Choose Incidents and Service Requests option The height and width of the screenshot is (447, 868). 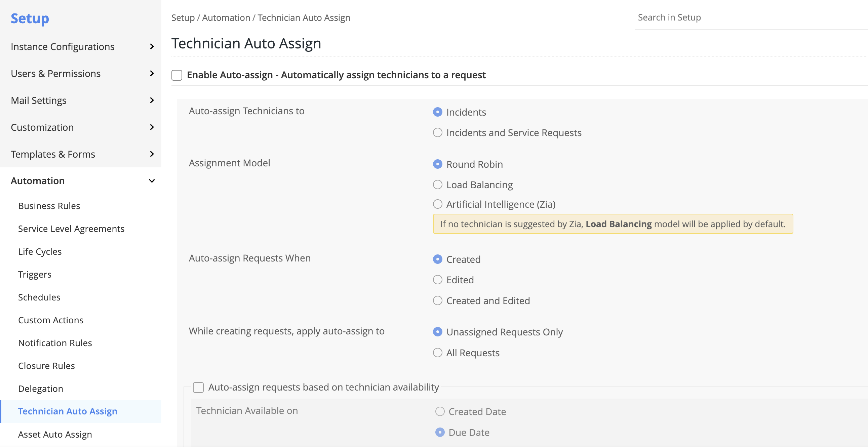coord(437,132)
